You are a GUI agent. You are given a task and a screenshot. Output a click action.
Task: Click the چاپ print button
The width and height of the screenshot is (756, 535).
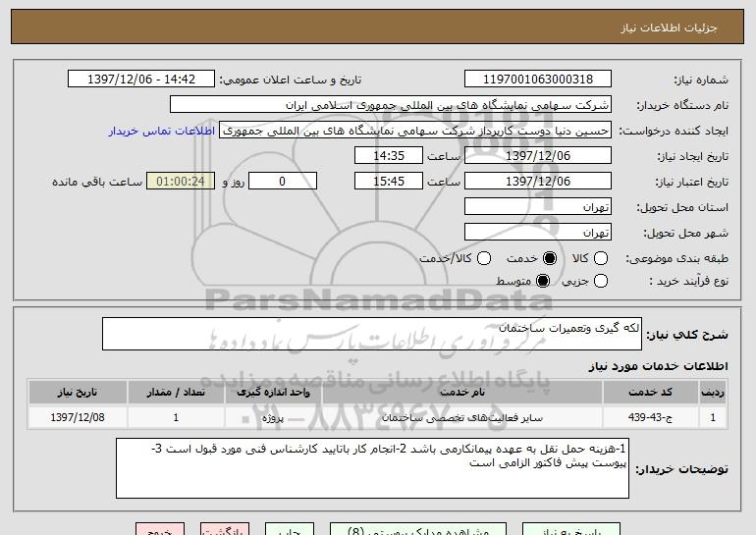click(290, 530)
